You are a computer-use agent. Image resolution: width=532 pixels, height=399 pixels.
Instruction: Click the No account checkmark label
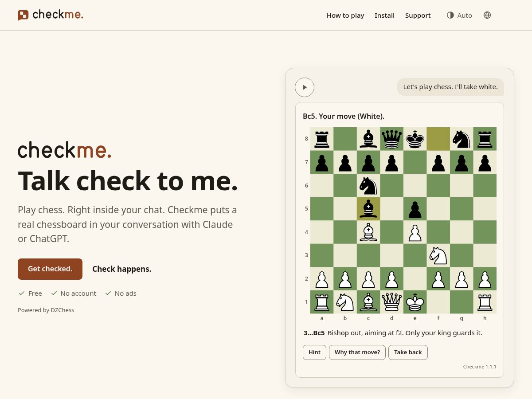click(x=74, y=293)
